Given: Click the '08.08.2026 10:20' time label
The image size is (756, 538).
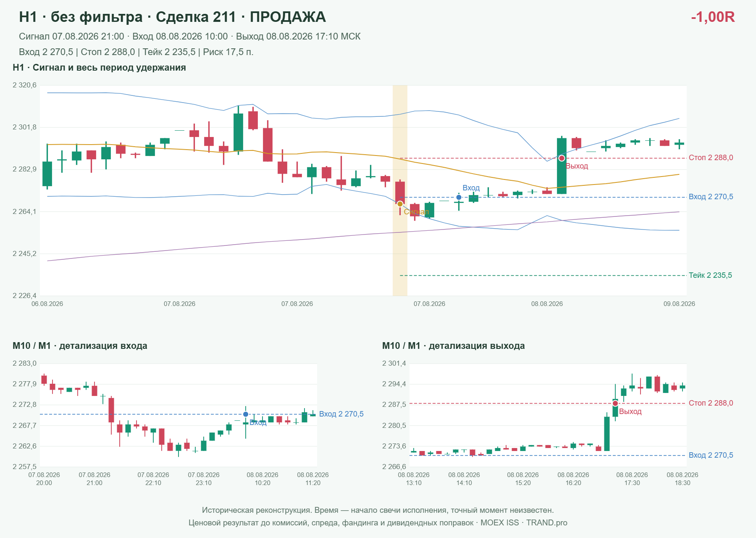Looking at the screenshot, I should point(262,479).
